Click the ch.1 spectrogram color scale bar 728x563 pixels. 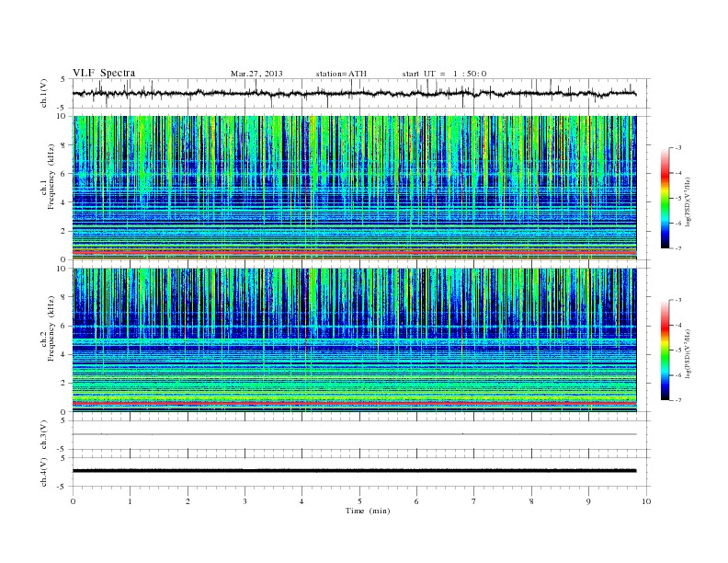click(665, 198)
